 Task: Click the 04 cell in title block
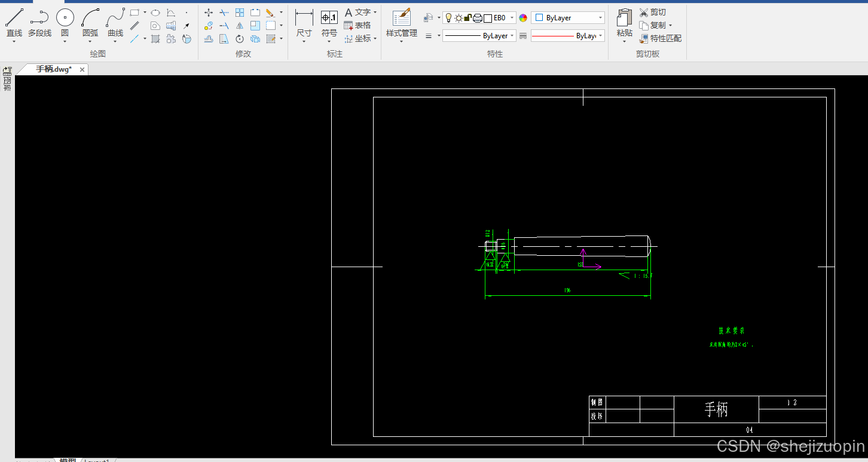pos(750,430)
